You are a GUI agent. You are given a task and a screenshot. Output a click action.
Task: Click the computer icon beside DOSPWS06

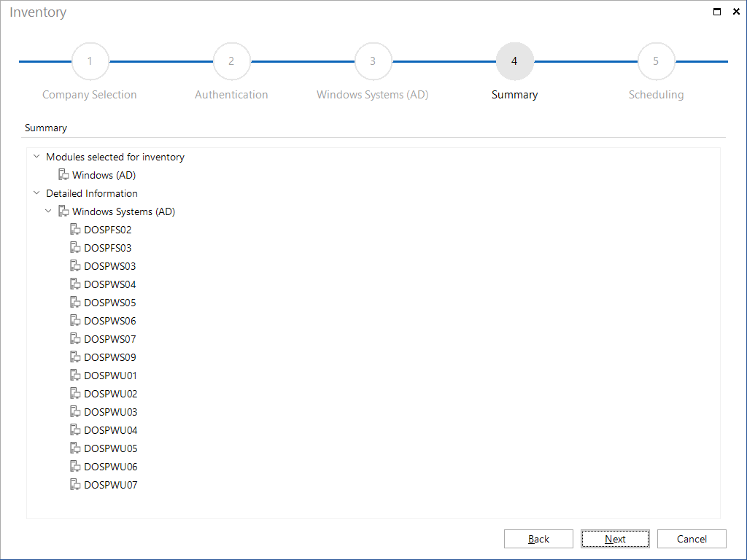pos(75,321)
